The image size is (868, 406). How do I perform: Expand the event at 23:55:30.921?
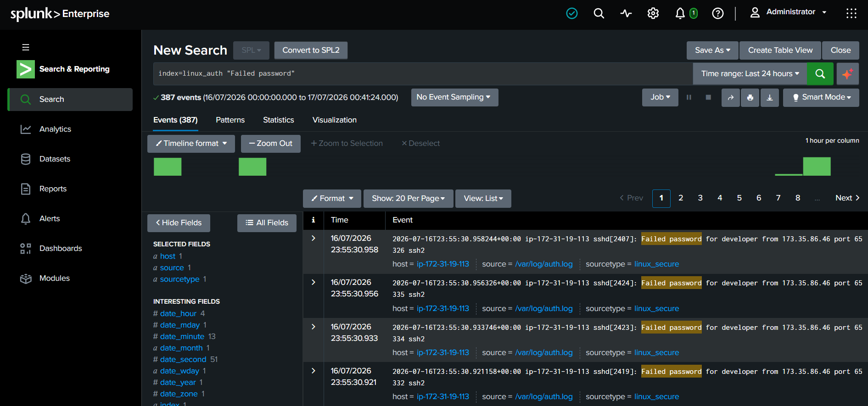(314, 371)
